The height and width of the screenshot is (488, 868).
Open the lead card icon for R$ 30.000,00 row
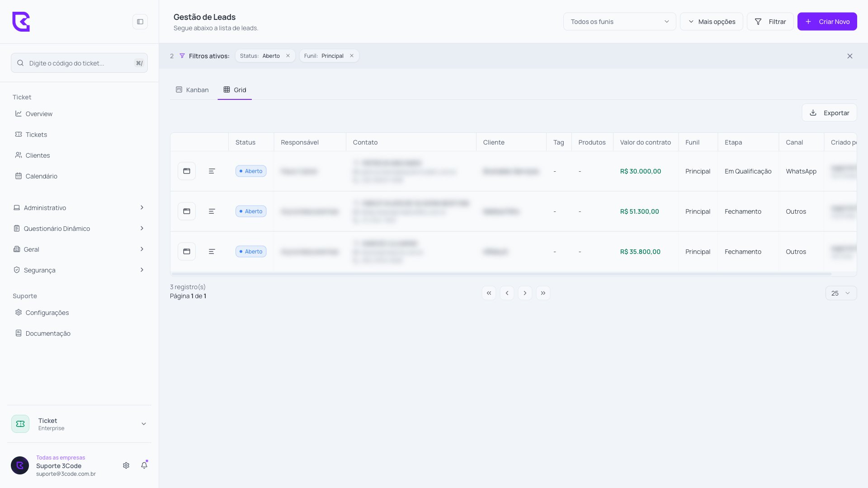click(x=187, y=171)
